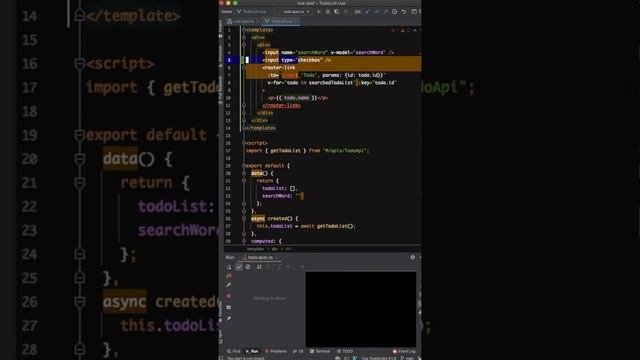Switch to the todo-spec.ts editor tab
Screen dimensions: 640x360
[242, 21]
